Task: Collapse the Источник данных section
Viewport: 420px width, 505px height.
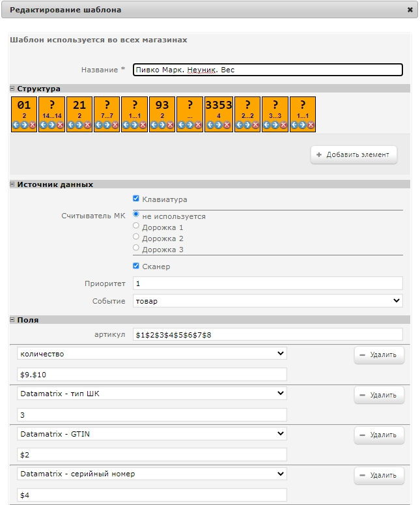Action: point(12,184)
